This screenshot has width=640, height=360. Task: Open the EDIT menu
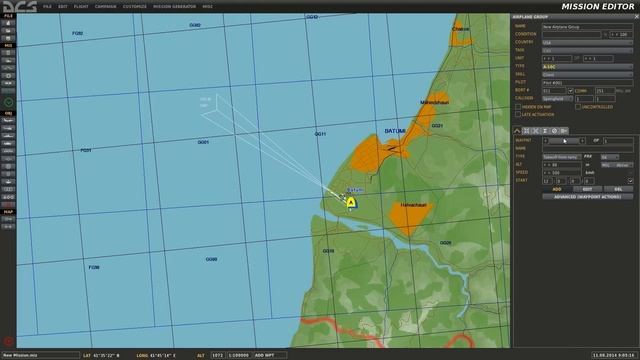tap(62, 7)
